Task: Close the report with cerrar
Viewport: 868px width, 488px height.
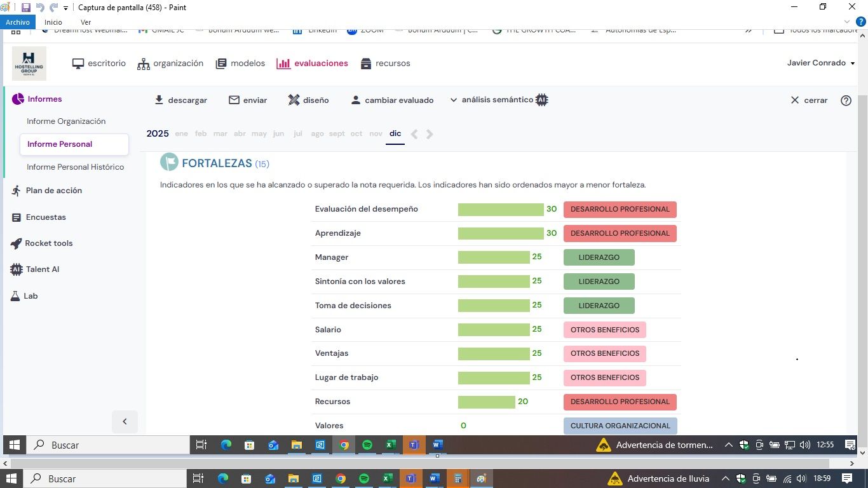Action: (809, 100)
